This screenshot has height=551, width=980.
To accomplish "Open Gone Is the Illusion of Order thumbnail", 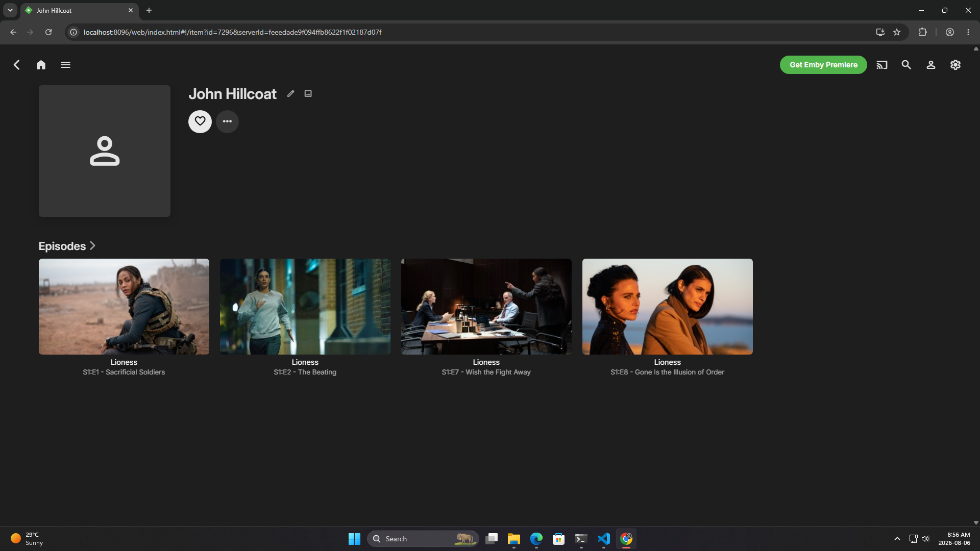I will 668,307.
